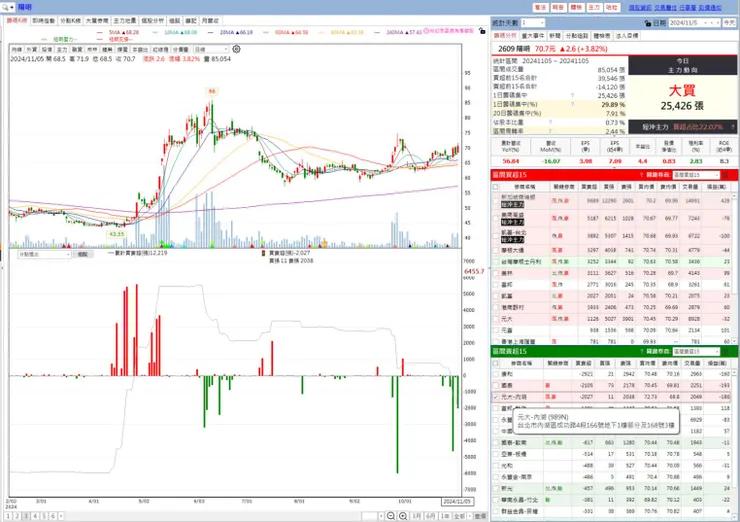Open chart settings gear icon
The height and width of the screenshot is (522, 740).
tap(236, 49)
